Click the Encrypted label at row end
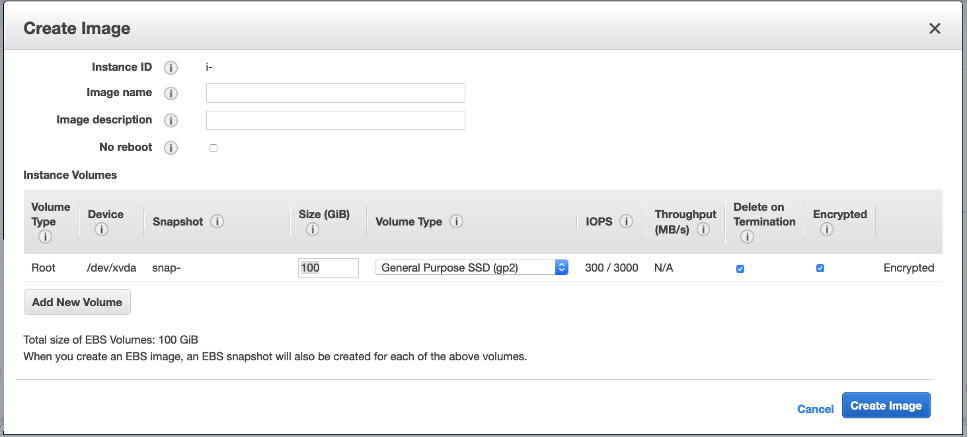 tap(909, 268)
